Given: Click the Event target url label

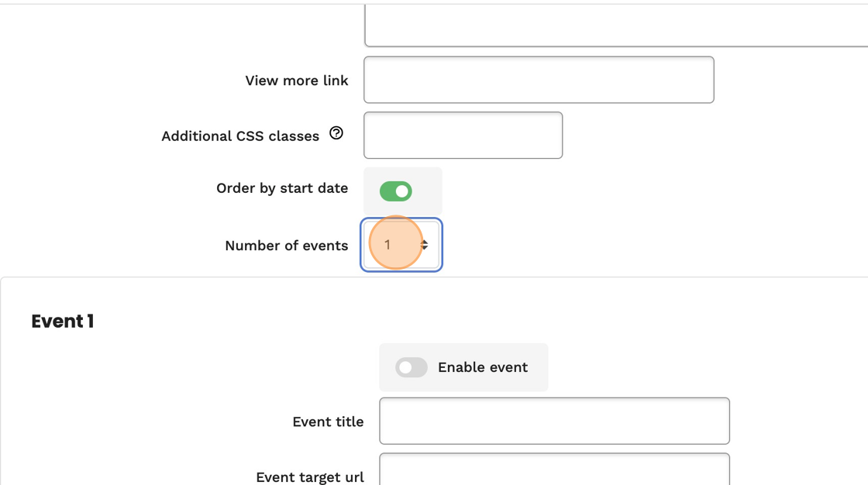Looking at the screenshot, I should [309, 477].
